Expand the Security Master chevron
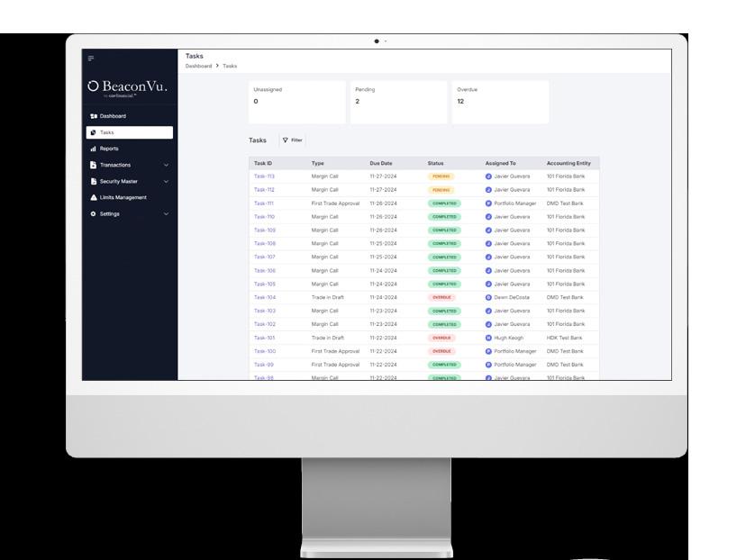Viewport: 755px width, 560px height. coord(166,181)
